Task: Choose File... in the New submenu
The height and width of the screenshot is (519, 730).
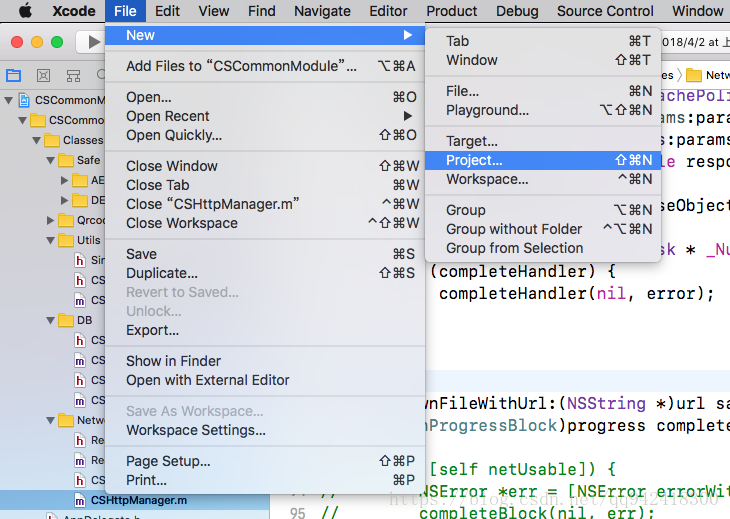Action: 543,91
